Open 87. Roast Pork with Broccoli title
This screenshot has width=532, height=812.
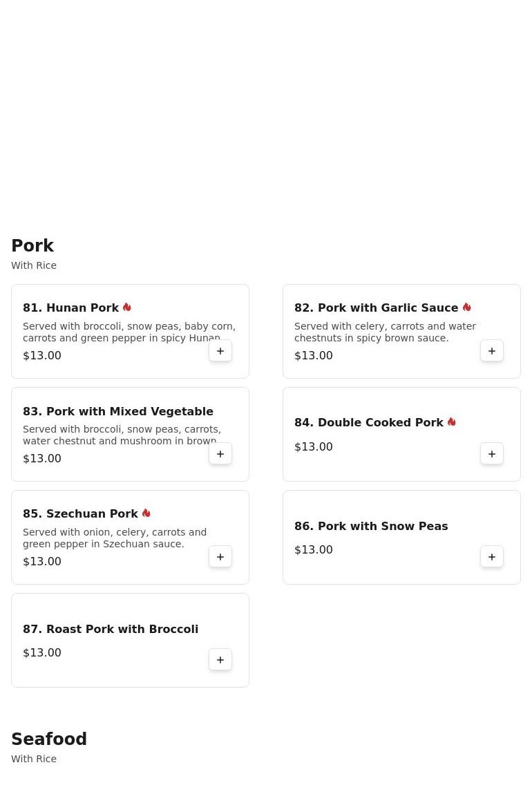coord(111,630)
